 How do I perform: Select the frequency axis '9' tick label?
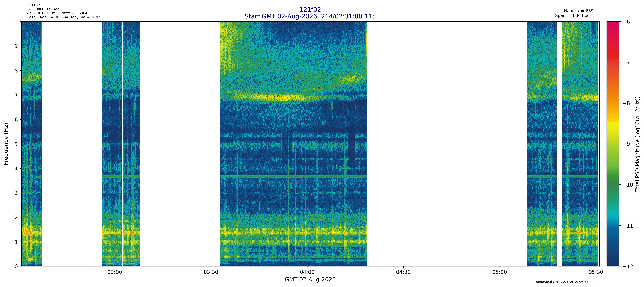16,46
